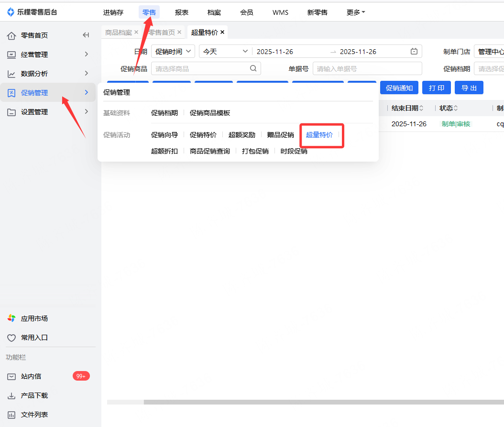Close the 商品档案 tab
Viewport: 504px width, 427px height.
pos(136,32)
